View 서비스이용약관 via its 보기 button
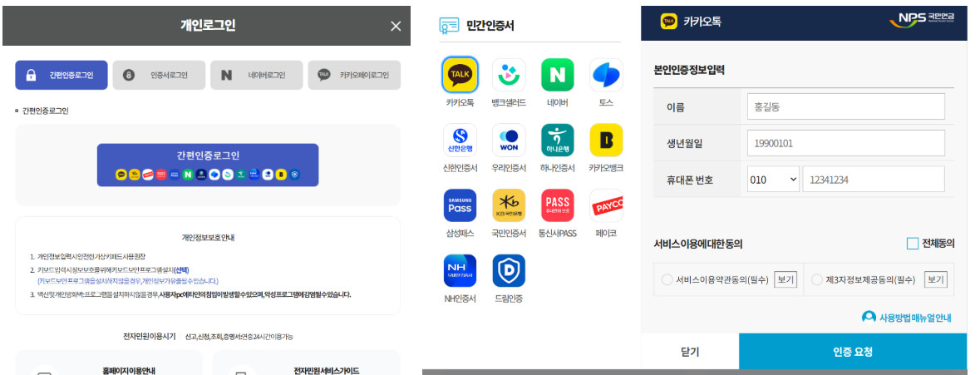 point(785,280)
